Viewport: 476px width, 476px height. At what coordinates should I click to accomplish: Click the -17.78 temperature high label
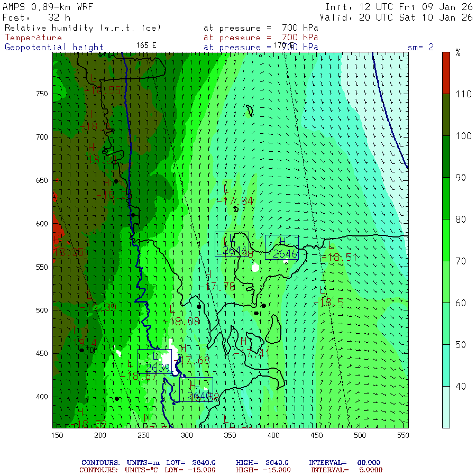pyautogui.click(x=217, y=287)
